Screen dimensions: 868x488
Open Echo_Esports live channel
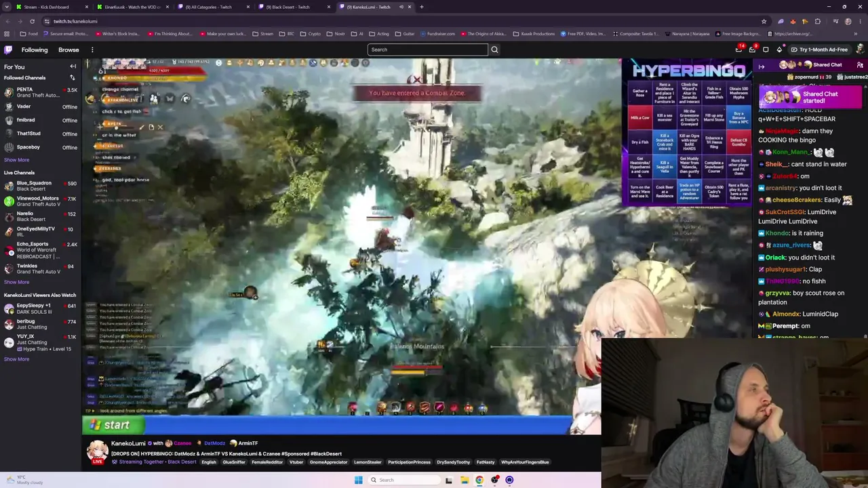(x=40, y=250)
